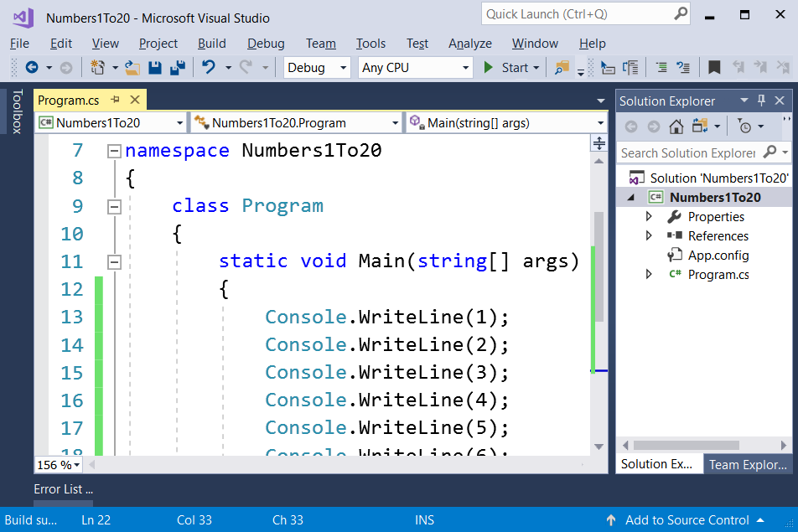This screenshot has width=798, height=532.
Task: Comment out the selected lines
Action: (x=661, y=68)
